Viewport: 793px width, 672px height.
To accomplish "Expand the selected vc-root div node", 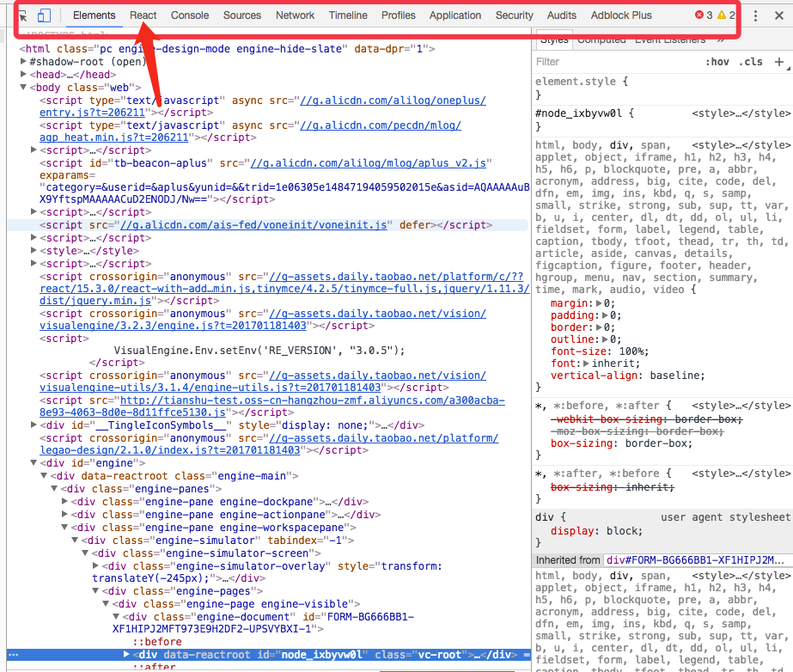I will [x=126, y=654].
